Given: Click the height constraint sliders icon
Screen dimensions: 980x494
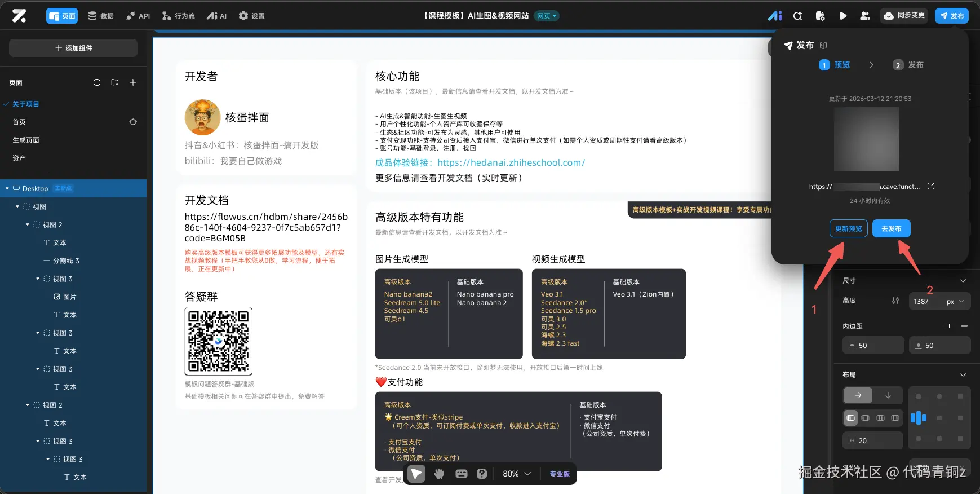Looking at the screenshot, I should point(895,301).
